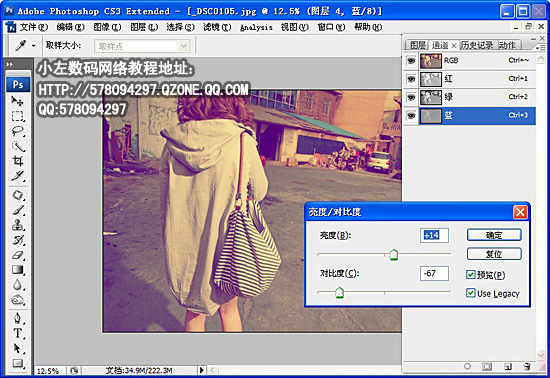The image size is (550, 378).
Task: Click the 对比度 slider handle
Action: 339,292
